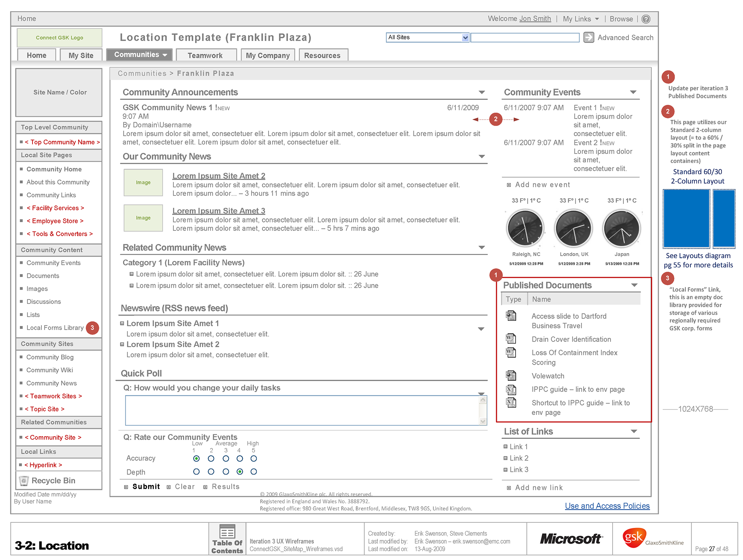Screen dimensions: 743x560
Task: Click the London, UK clock widget
Action: pos(574,228)
